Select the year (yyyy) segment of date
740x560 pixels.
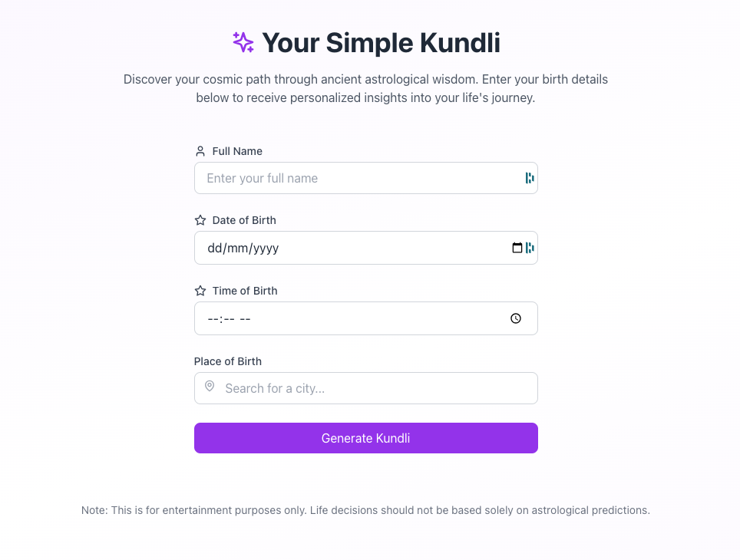pyautogui.click(x=266, y=248)
